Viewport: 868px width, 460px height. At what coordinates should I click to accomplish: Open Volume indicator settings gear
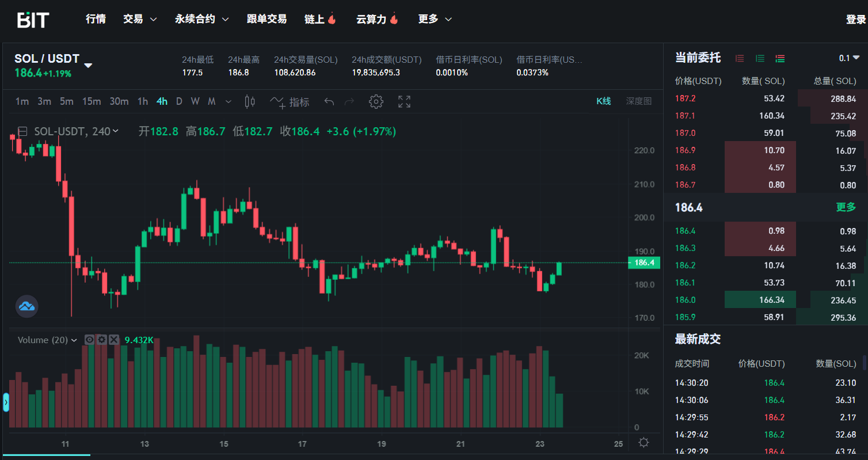click(102, 340)
